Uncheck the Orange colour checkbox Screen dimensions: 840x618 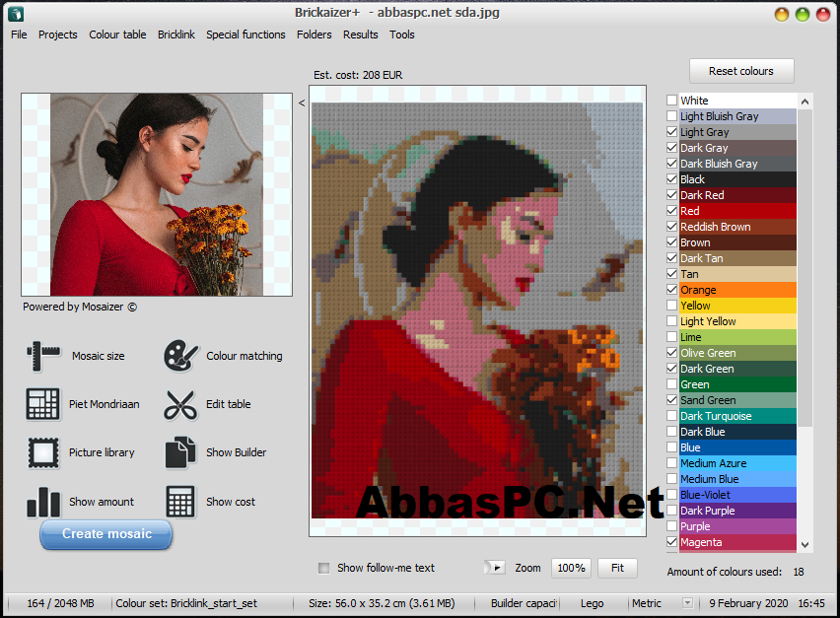671,289
